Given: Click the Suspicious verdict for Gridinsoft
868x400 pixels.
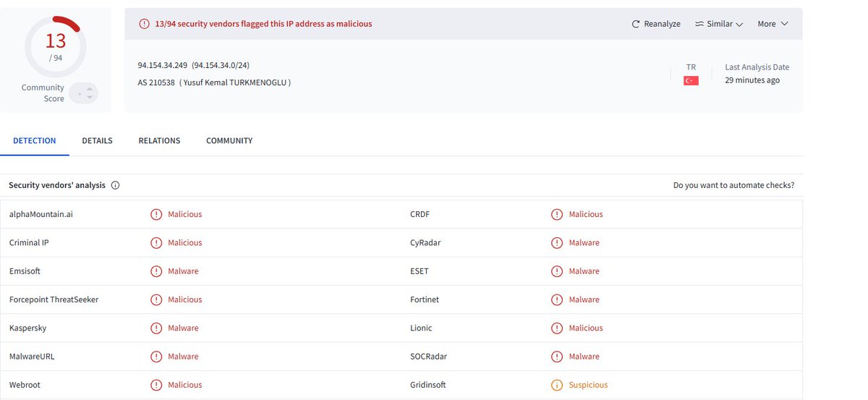Looking at the screenshot, I should [588, 385].
